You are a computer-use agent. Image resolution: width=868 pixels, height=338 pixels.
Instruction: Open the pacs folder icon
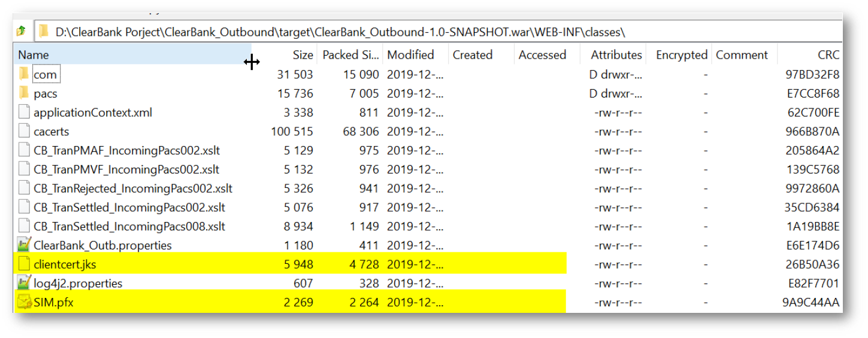pos(24,93)
